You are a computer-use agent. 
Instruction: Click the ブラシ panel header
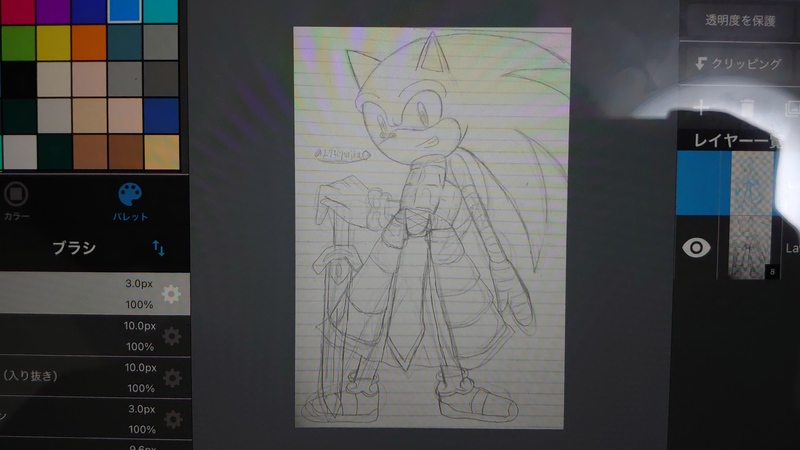pos(74,248)
